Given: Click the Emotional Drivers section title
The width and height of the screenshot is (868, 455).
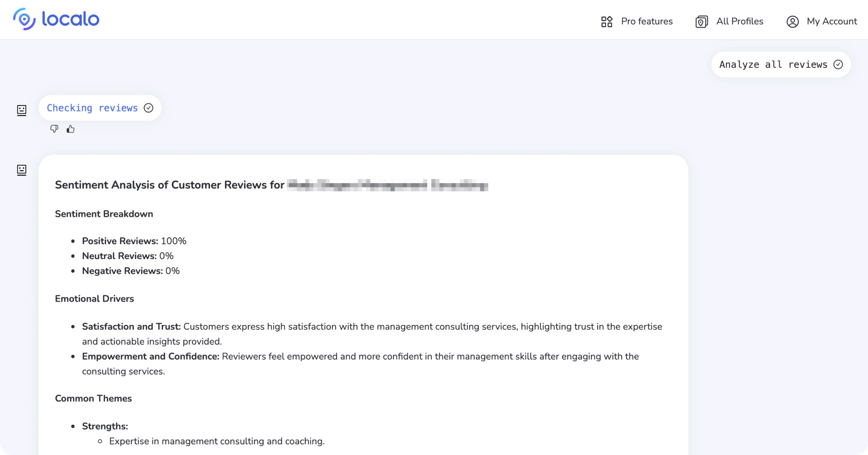Looking at the screenshot, I should pyautogui.click(x=94, y=298).
